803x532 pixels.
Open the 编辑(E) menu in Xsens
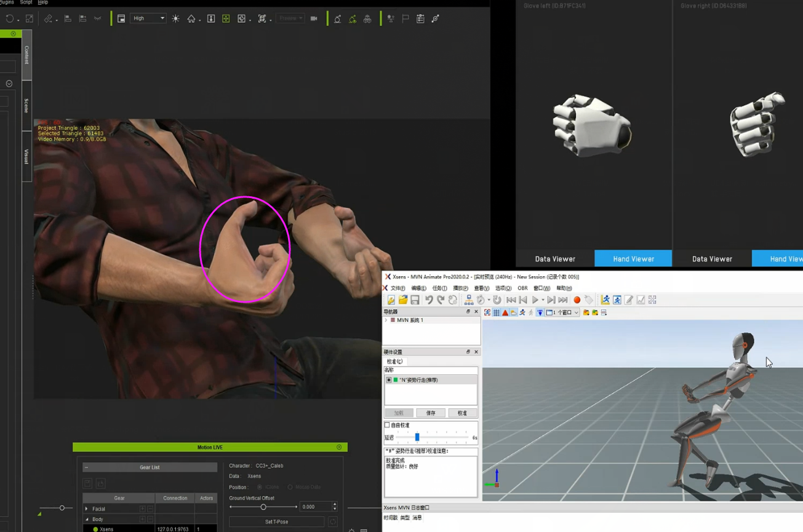[x=419, y=288]
